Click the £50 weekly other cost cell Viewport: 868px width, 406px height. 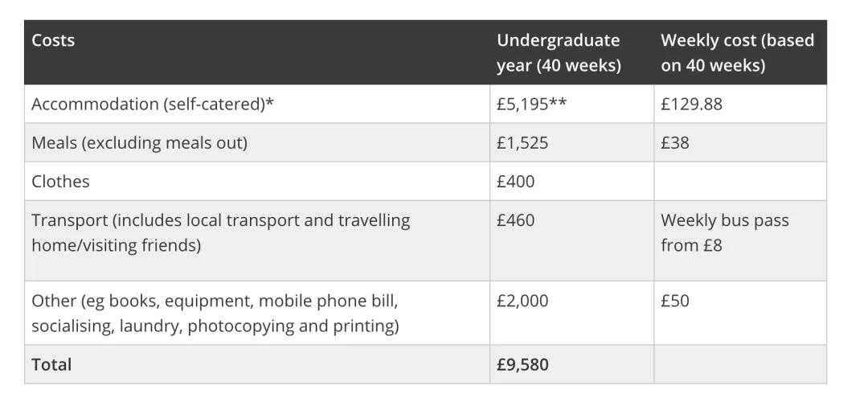pos(675,301)
